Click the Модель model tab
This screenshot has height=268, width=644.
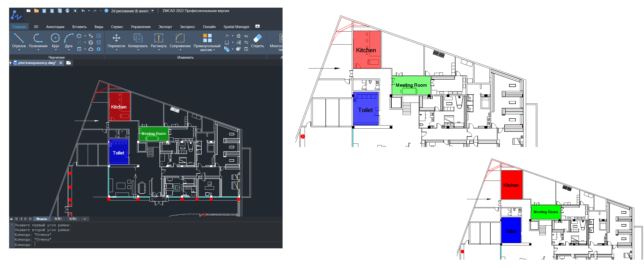pyautogui.click(x=42, y=219)
